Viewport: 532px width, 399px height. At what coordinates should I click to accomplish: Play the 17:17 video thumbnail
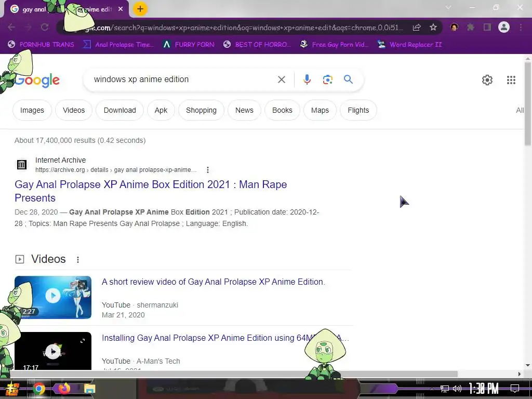click(53, 351)
